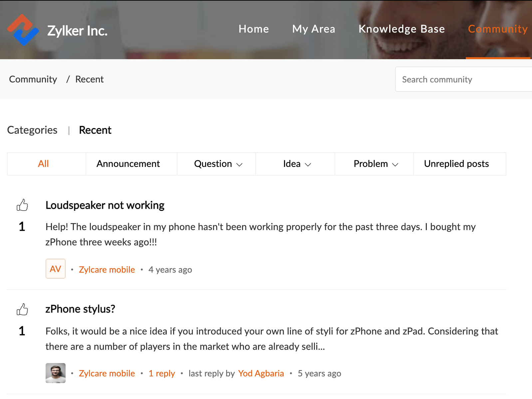
Task: Open My Area in navigation
Action: pos(314,29)
